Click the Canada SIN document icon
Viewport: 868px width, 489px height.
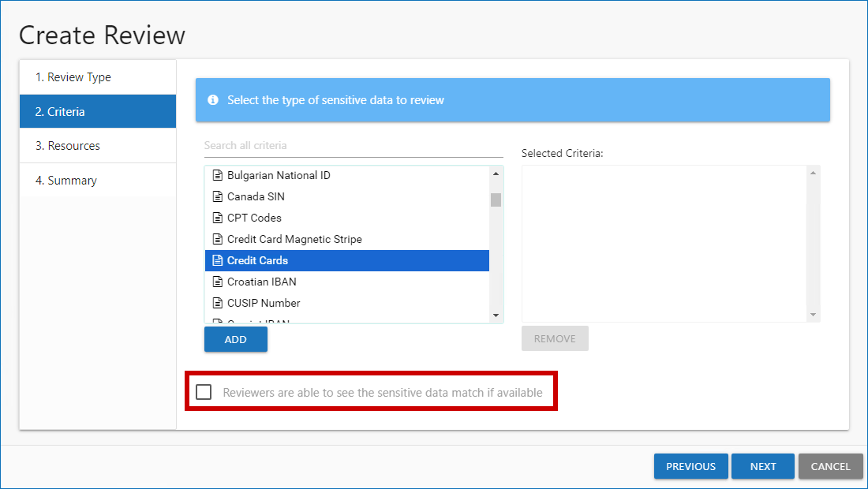coord(219,196)
